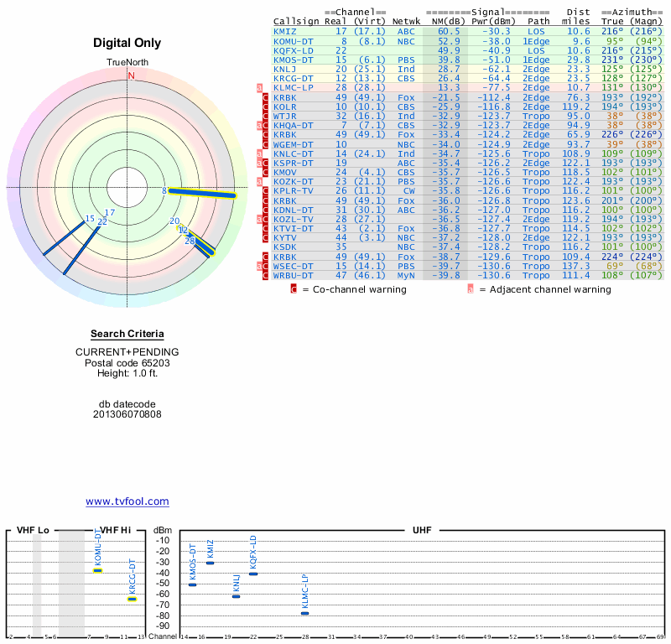Viewport: 671px width, 644px height.
Task: Click the 'a' warning badge beside KOZK-DT
Action: click(x=259, y=181)
